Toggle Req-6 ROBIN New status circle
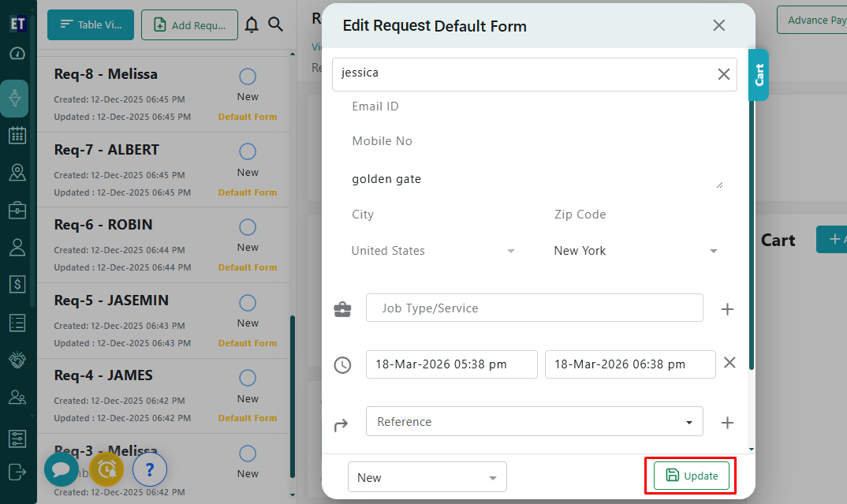The width and height of the screenshot is (847, 504). [248, 227]
